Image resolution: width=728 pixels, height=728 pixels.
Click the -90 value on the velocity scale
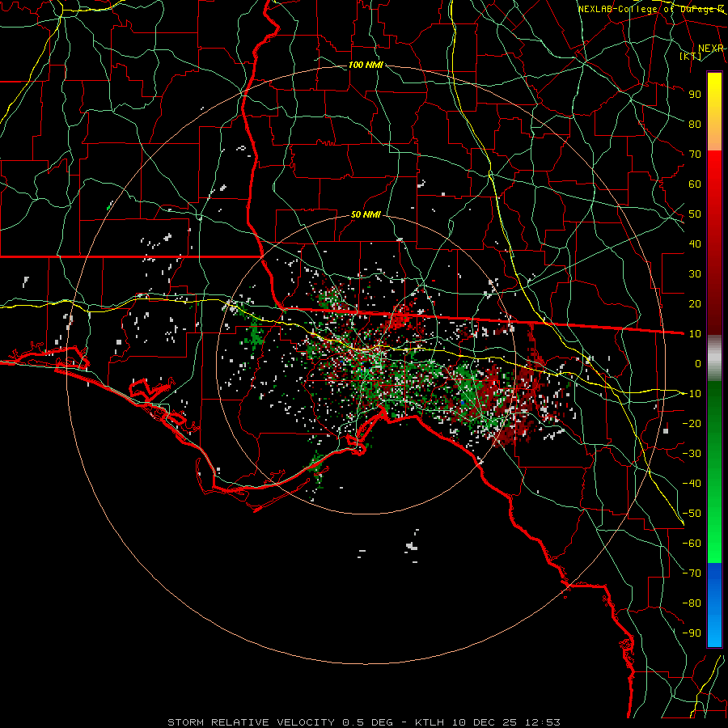click(692, 633)
